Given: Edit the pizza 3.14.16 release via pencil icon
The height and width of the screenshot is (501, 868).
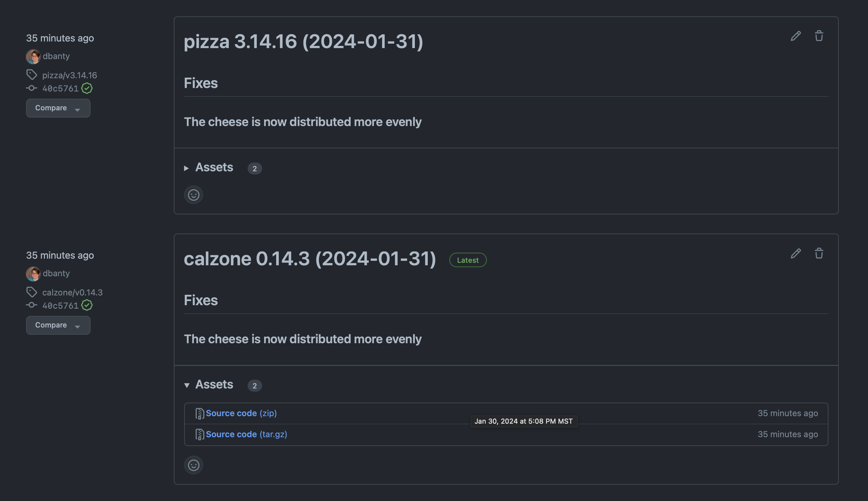Looking at the screenshot, I should (795, 36).
